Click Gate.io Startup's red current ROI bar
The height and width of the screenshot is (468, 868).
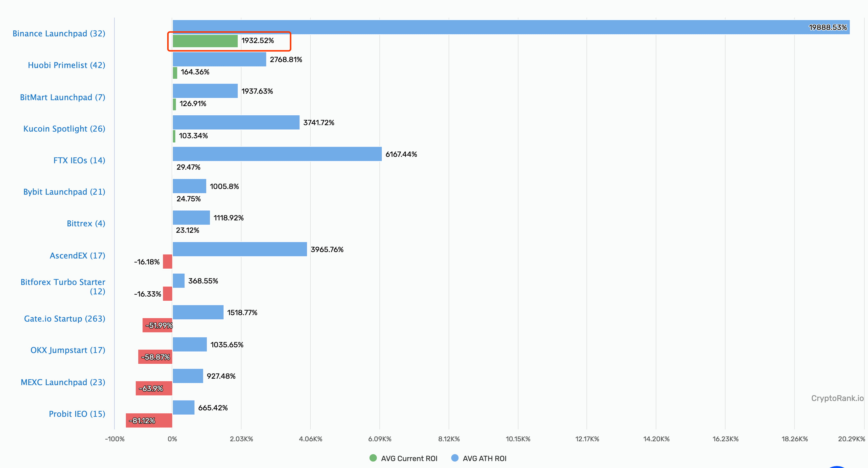tap(157, 325)
